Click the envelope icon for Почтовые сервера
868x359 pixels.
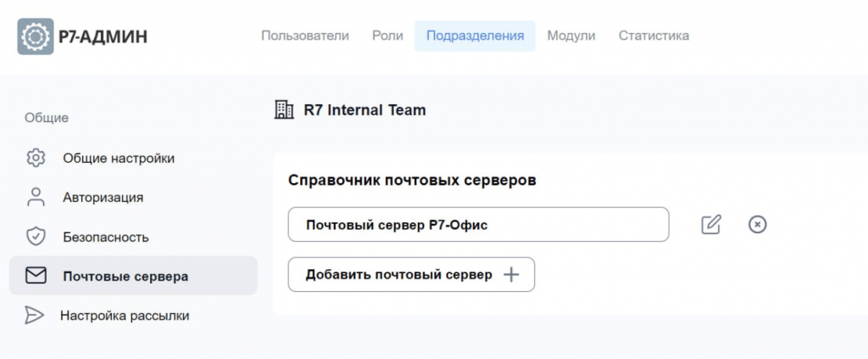[x=36, y=275]
